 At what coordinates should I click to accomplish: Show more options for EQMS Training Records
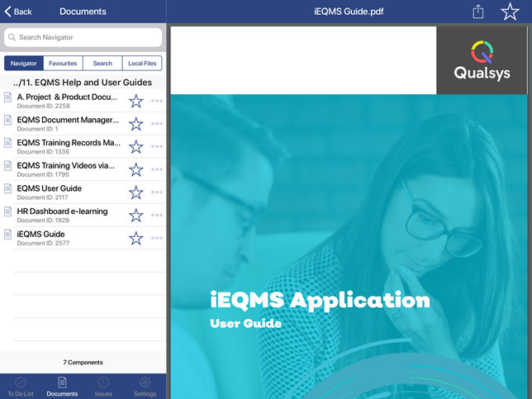(x=157, y=146)
